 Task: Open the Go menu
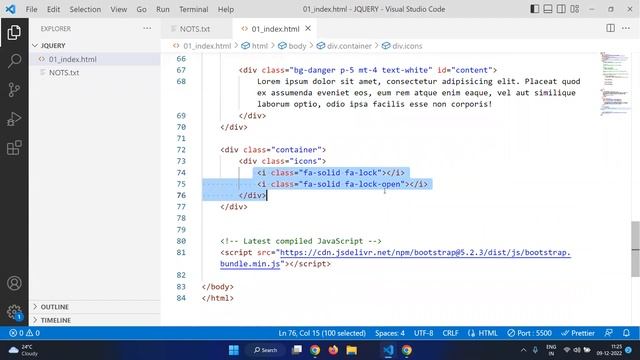141,9
